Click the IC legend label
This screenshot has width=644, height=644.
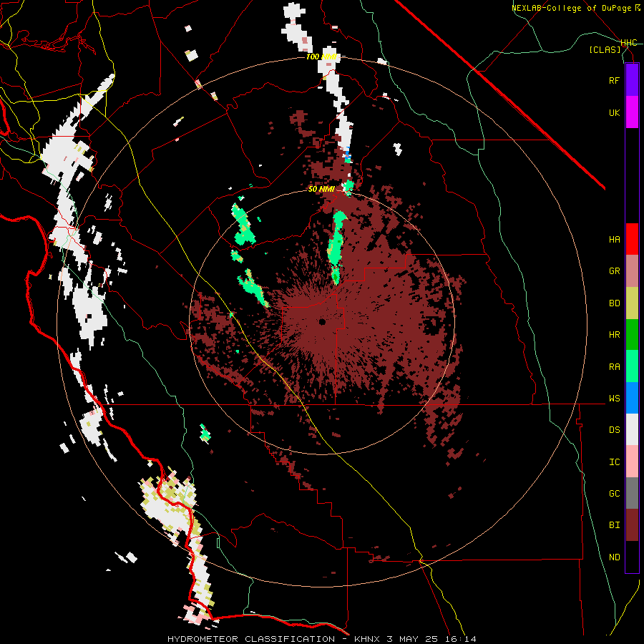(614, 462)
